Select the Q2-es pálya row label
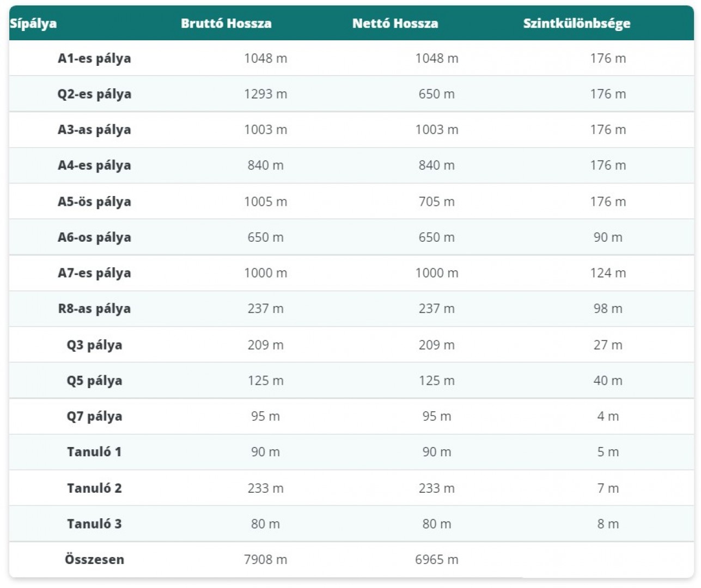This screenshot has width=701, height=588. tap(94, 94)
